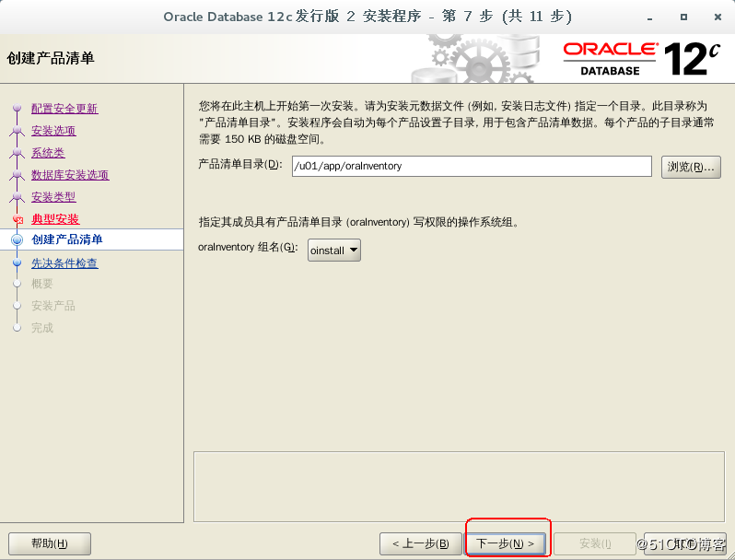The height and width of the screenshot is (560, 735).
Task: Select the 安装类型 step link
Action: click(x=53, y=197)
